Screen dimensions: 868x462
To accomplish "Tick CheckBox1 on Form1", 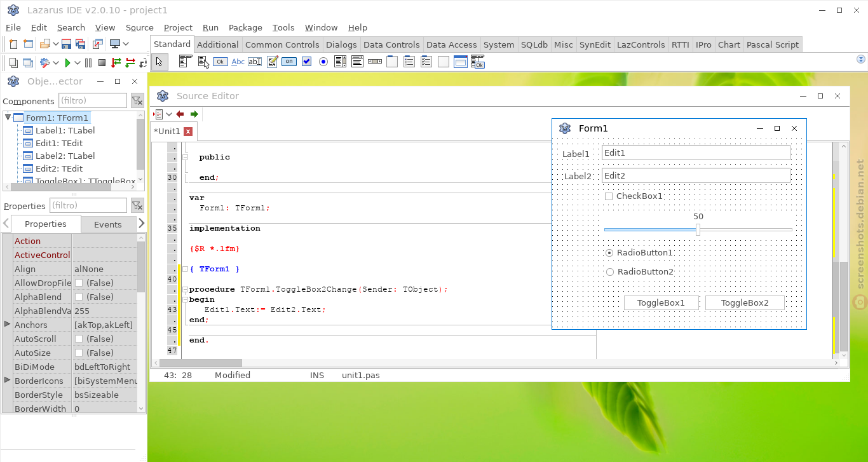I will click(609, 196).
